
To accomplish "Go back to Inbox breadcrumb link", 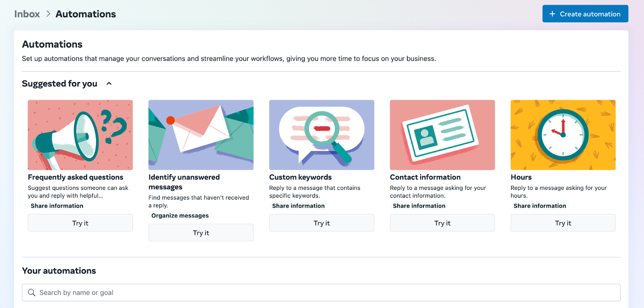I will tap(27, 14).
